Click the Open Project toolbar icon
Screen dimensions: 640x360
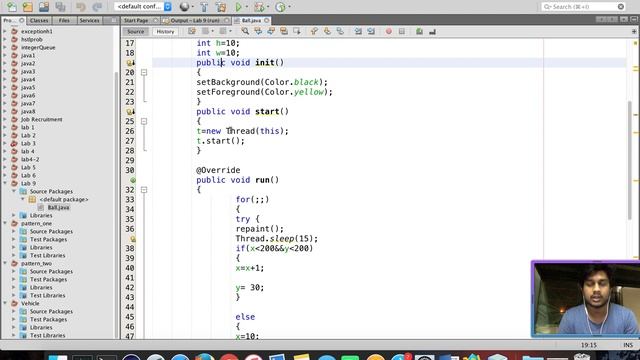44,7
